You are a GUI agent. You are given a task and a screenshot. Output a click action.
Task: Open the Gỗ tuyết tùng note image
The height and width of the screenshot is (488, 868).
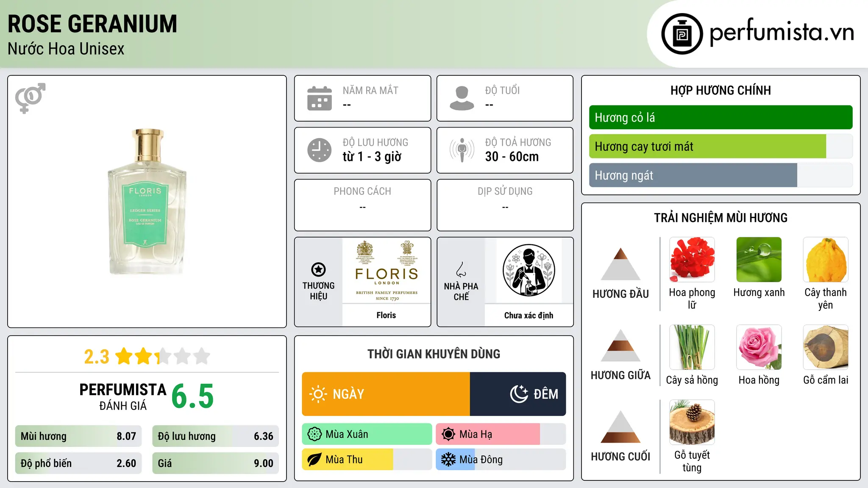(692, 422)
